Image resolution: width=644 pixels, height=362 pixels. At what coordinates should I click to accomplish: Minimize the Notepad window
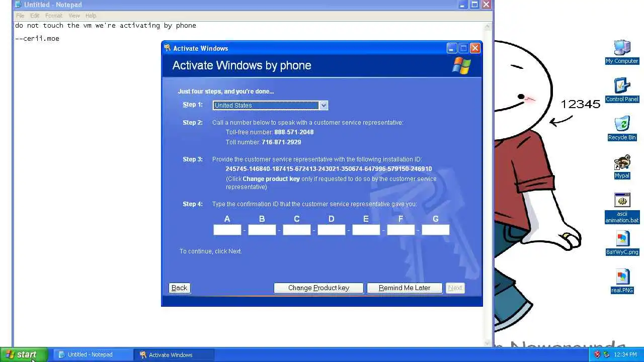462,5
